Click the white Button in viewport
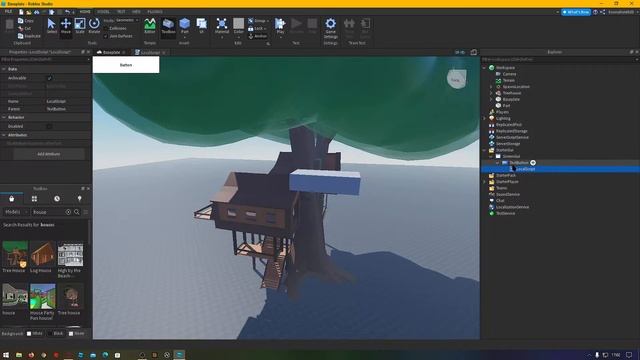Viewport: 640px width, 360px height. (x=126, y=65)
